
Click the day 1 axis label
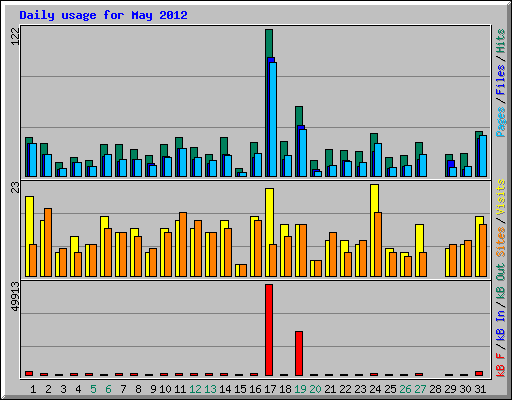pos(33,389)
